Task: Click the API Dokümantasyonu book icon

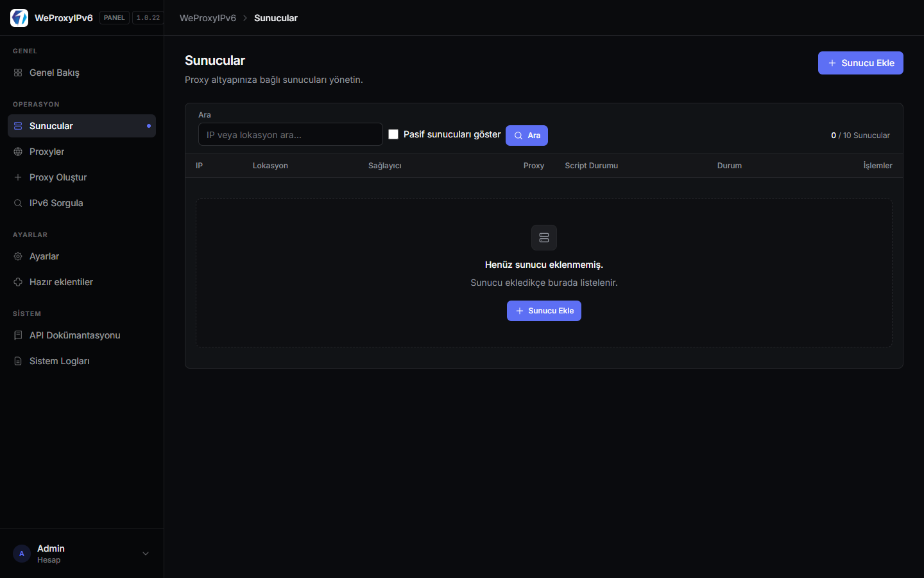Action: click(18, 335)
